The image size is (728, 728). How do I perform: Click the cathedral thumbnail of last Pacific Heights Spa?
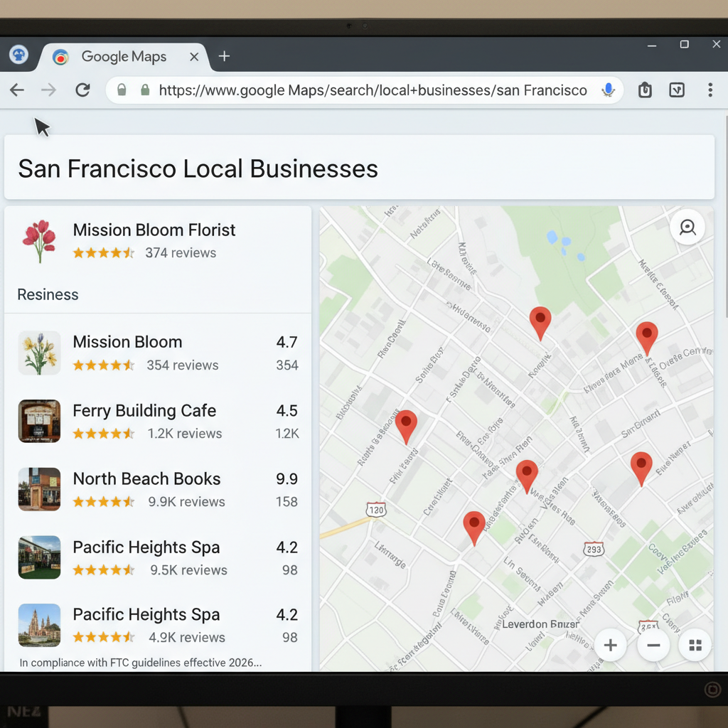[40, 626]
